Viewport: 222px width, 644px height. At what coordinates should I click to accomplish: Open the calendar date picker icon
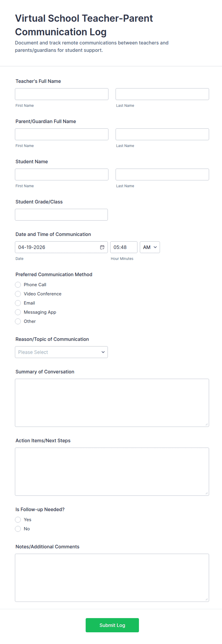point(102,247)
